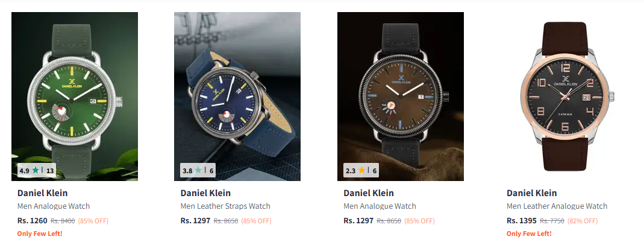Click the first Only Few Left! label

40,234
